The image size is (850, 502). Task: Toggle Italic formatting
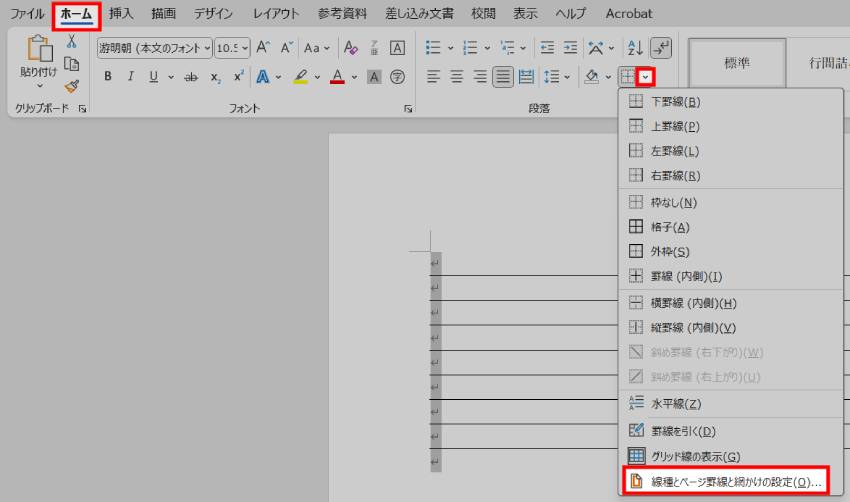[x=130, y=77]
